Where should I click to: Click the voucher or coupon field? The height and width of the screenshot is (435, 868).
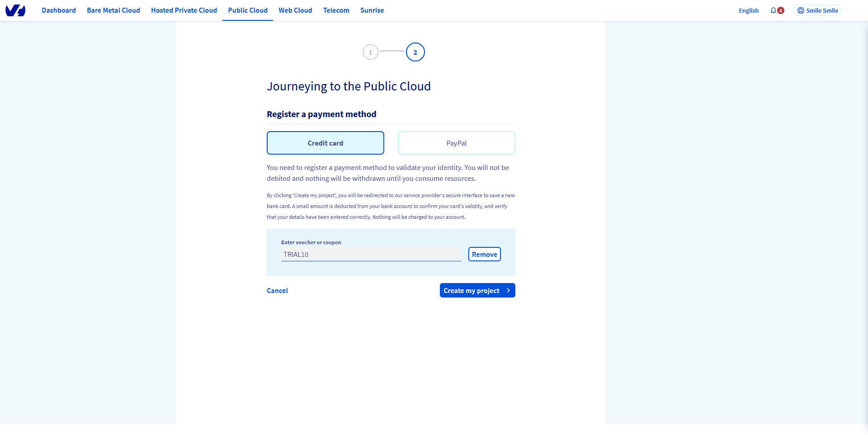(x=371, y=254)
